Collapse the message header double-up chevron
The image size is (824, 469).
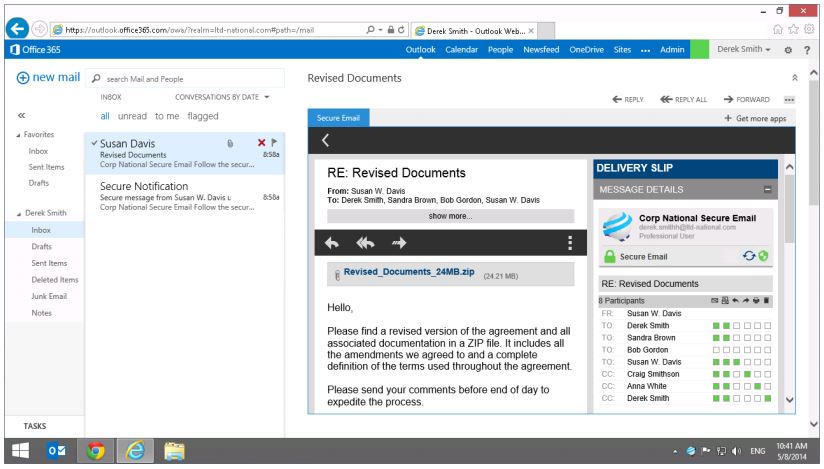pos(795,78)
